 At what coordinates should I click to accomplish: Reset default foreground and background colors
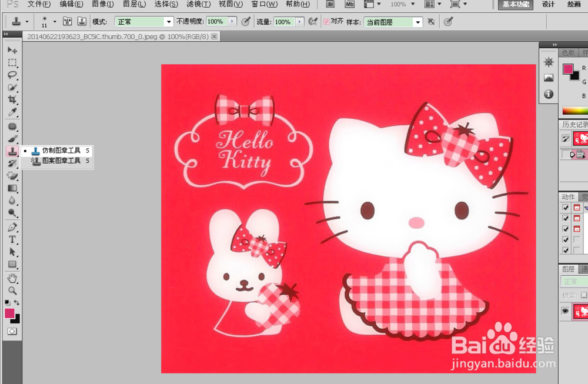click(7, 302)
